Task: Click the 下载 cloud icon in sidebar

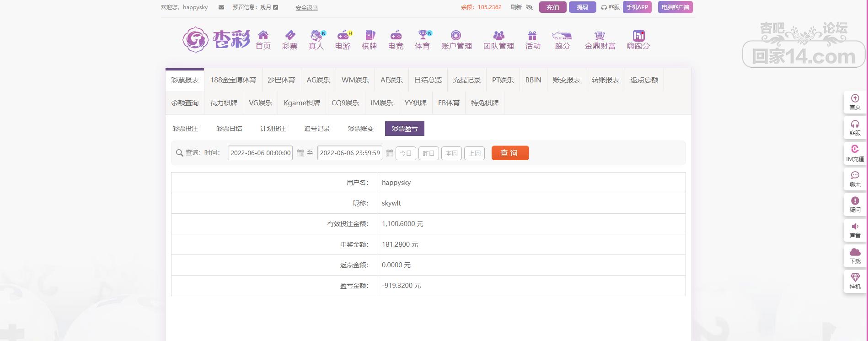Action: pos(855,252)
